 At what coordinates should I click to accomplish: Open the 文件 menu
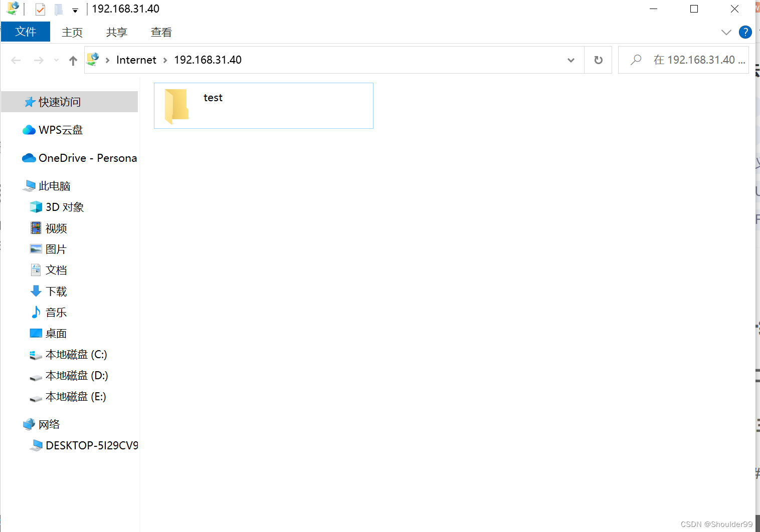pos(25,32)
